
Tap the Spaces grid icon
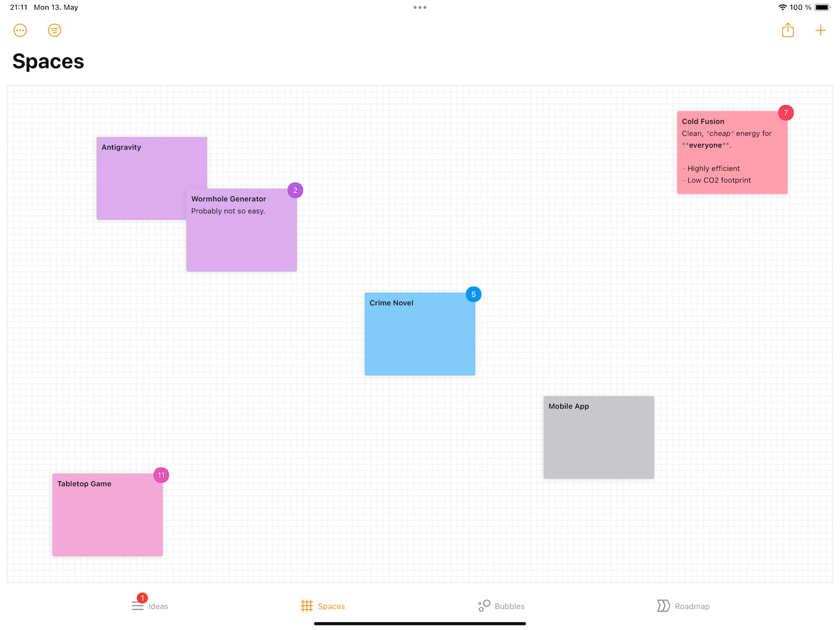(x=307, y=606)
